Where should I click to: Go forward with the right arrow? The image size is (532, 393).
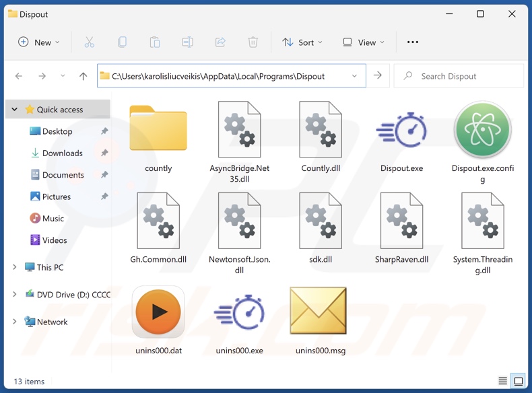point(42,76)
